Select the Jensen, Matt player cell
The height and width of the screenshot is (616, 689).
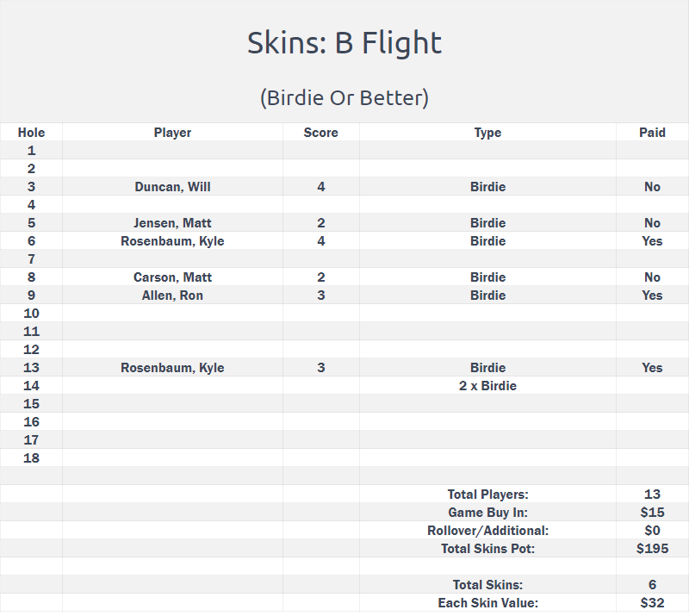[x=172, y=223]
